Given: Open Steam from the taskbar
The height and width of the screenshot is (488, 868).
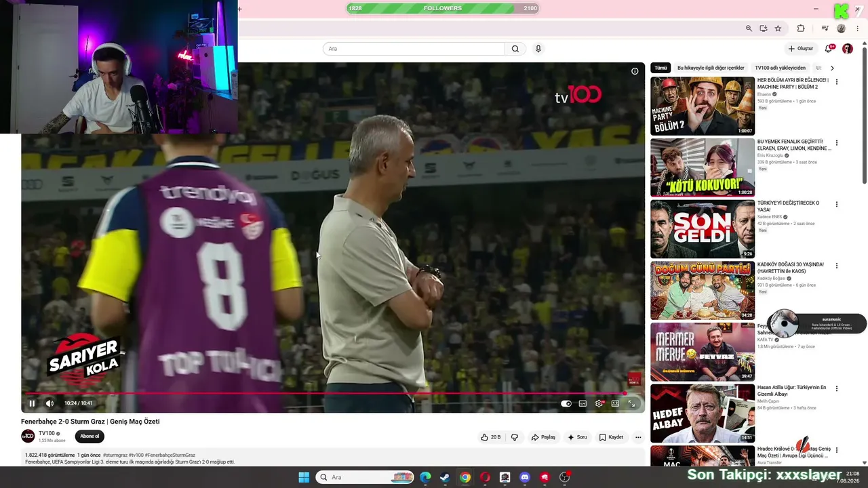Looking at the screenshot, I should tap(445, 477).
